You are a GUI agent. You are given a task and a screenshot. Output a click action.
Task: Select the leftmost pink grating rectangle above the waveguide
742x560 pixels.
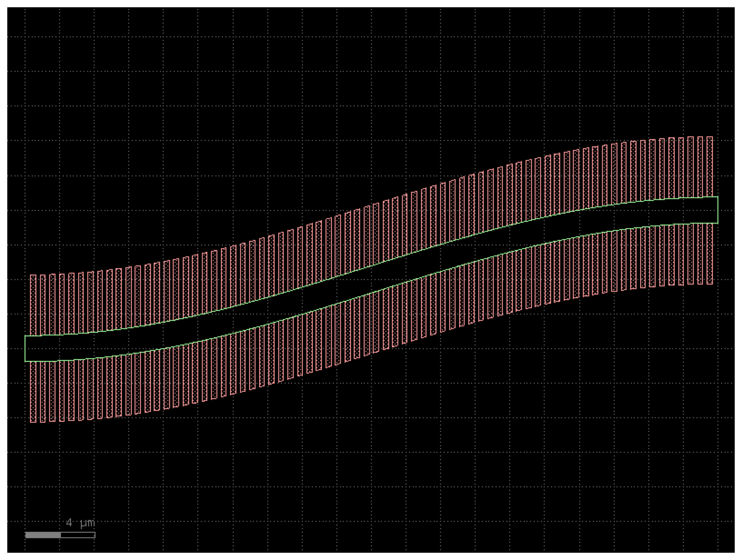coord(33,305)
